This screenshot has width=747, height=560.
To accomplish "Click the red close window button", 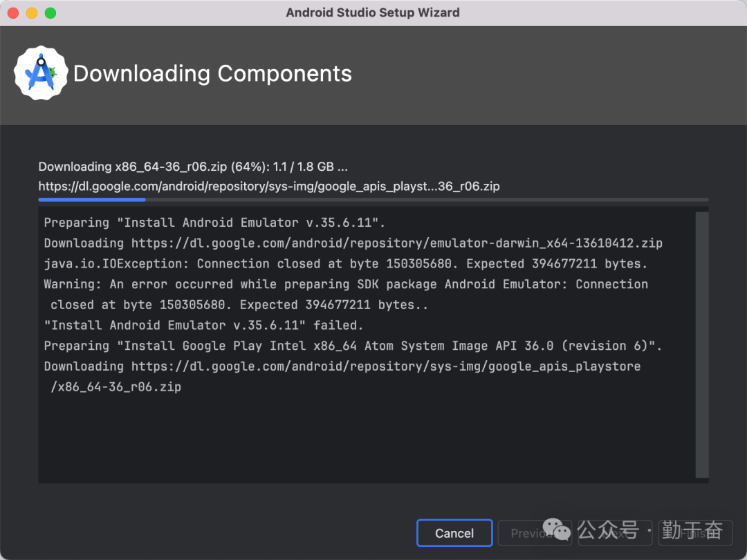I will [13, 13].
